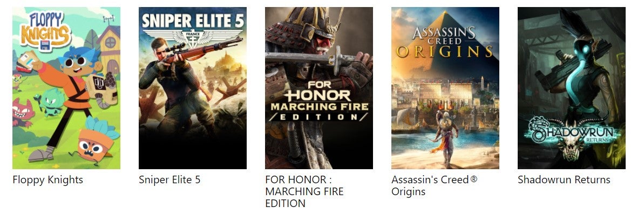Click the red horned monster on Floppy Knights cover

pos(23,112)
